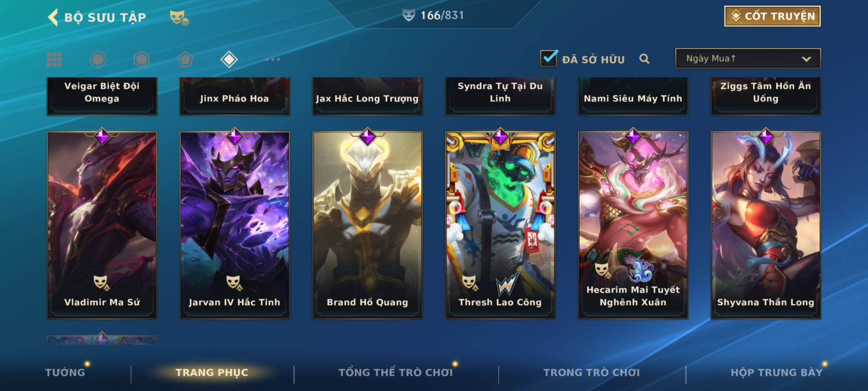Viewport: 868px width, 391px height.
Task: Select the first round rarity filter icon
Action: [x=98, y=59]
